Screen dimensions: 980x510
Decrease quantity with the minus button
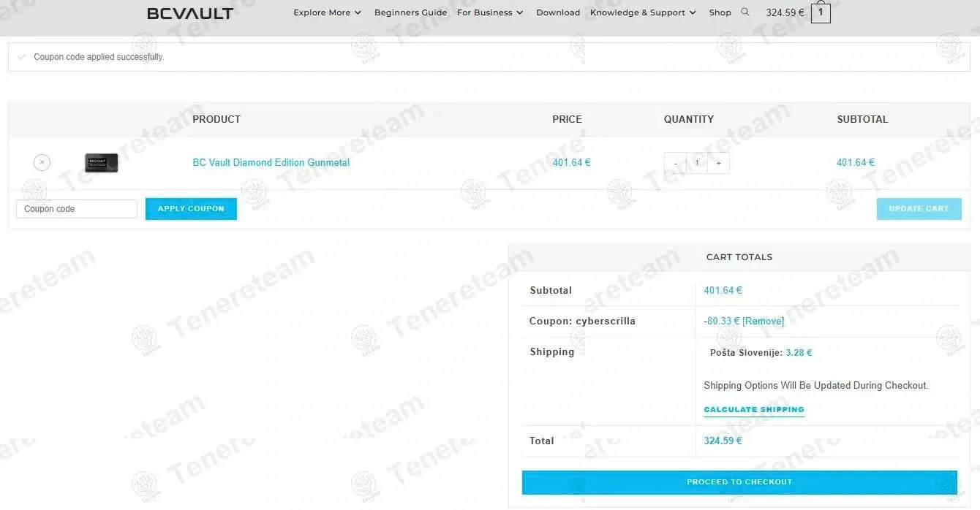point(675,163)
